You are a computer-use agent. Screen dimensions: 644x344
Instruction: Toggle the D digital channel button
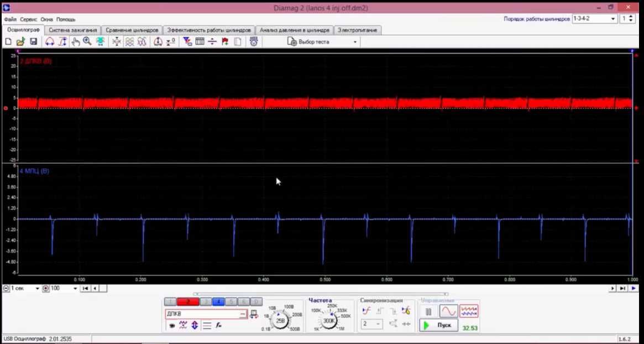coord(256,301)
